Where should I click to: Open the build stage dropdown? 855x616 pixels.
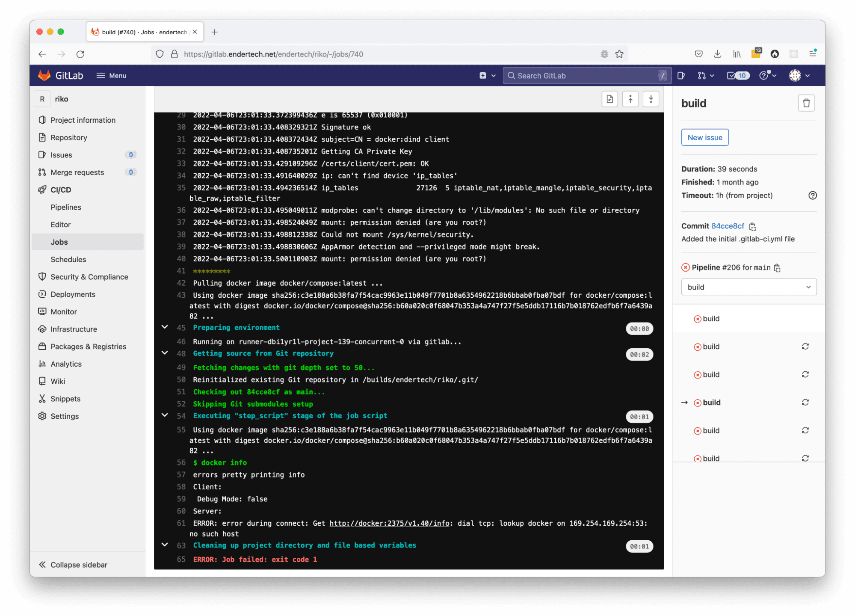(x=748, y=287)
